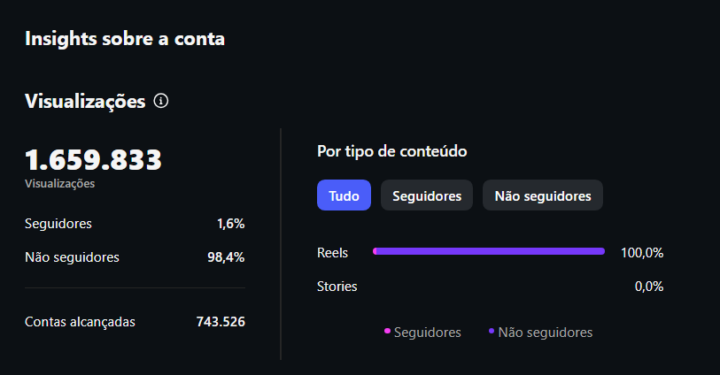The height and width of the screenshot is (375, 720).
Task: Select the Tudo filter tab
Action: point(344,196)
